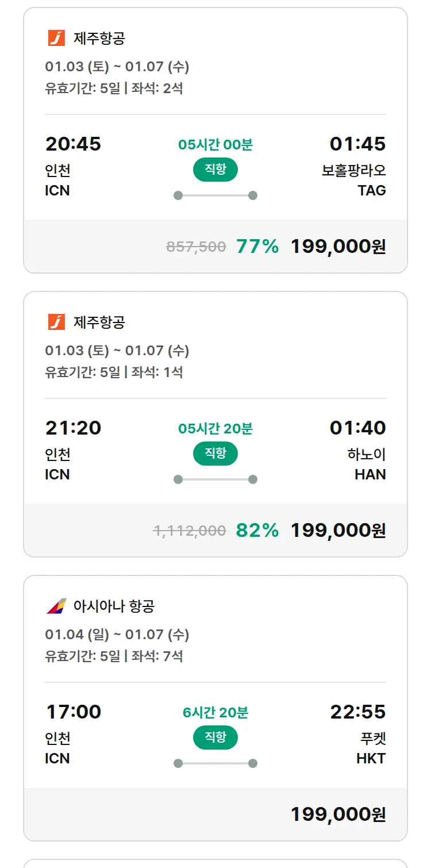This screenshot has height=868, width=431.
Task: Click the Asiana Airlines logo icon
Action: coord(56,606)
